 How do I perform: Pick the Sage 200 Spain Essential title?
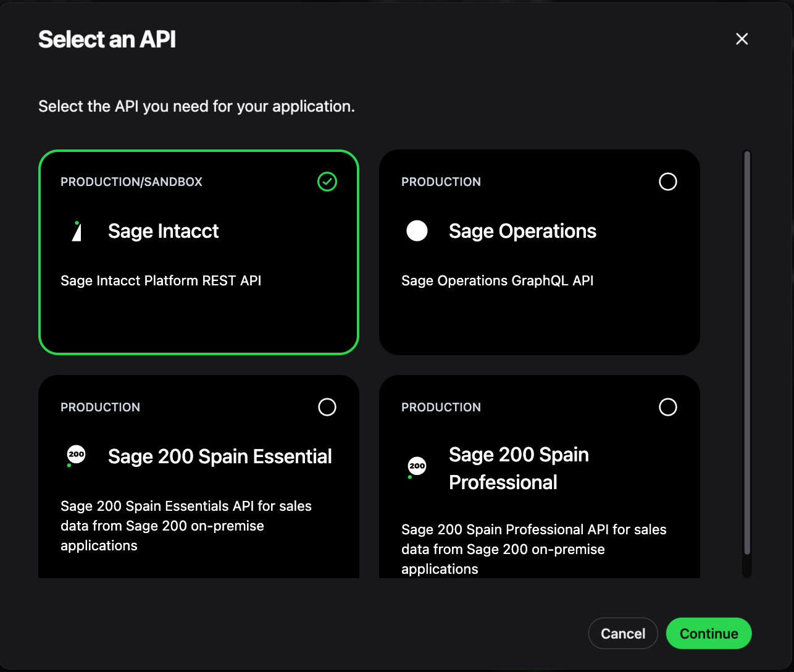tap(220, 456)
